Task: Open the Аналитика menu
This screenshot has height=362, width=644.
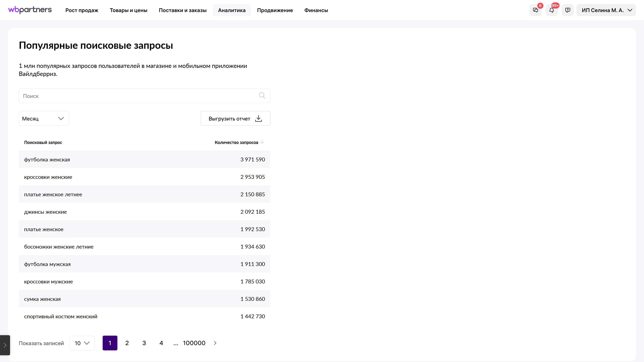Action: 231,10
